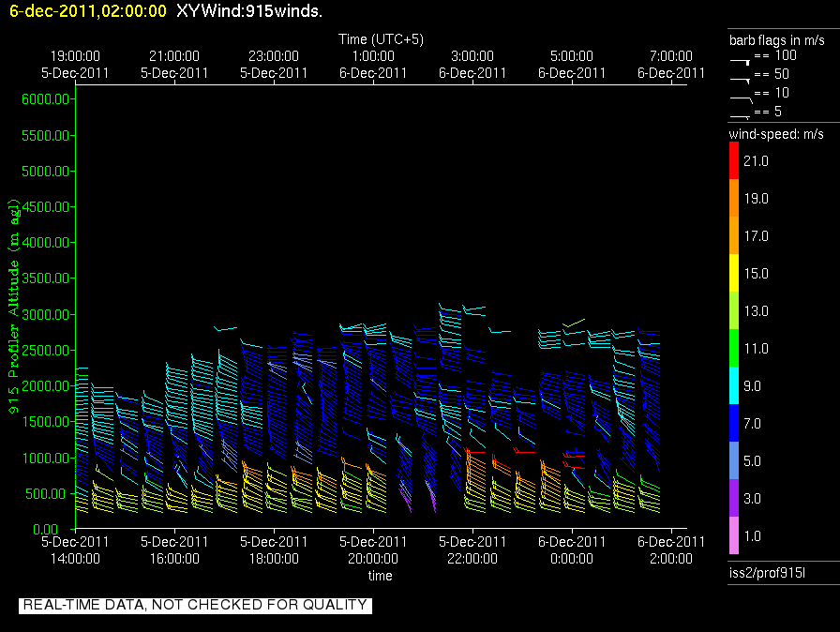
Task: Click the orange 19.0 m/s color band
Action: [734, 198]
